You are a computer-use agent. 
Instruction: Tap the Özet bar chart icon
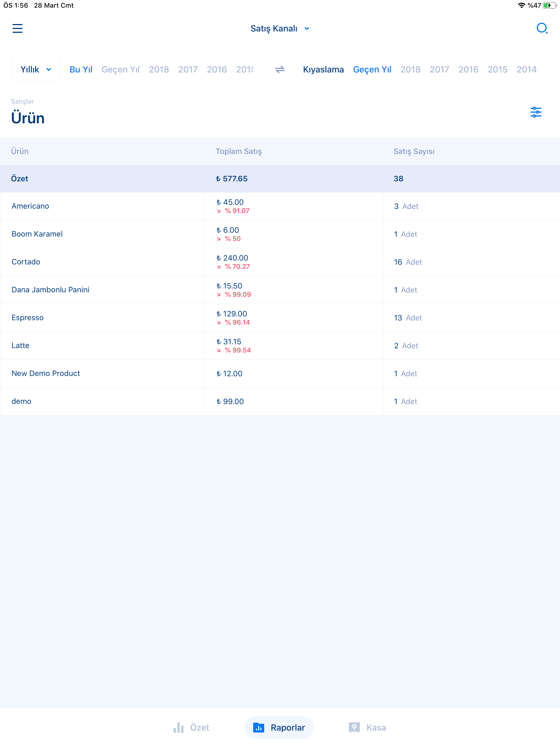coord(178,727)
